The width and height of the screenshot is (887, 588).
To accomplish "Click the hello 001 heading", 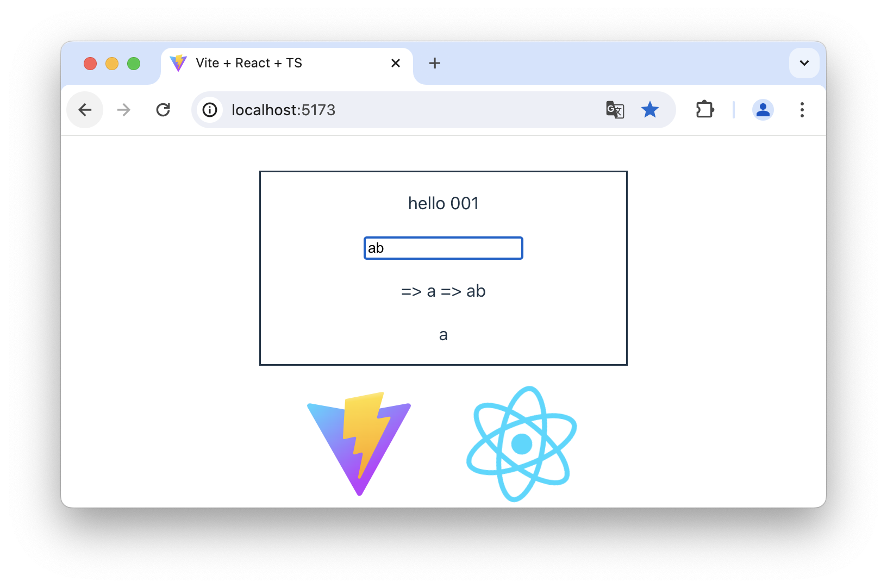I will click(443, 203).
